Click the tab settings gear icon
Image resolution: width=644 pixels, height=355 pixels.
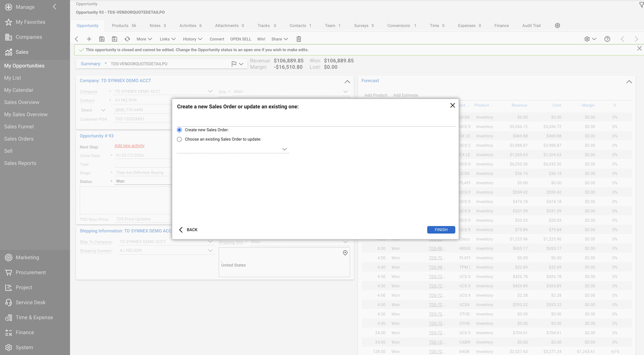[x=558, y=25]
